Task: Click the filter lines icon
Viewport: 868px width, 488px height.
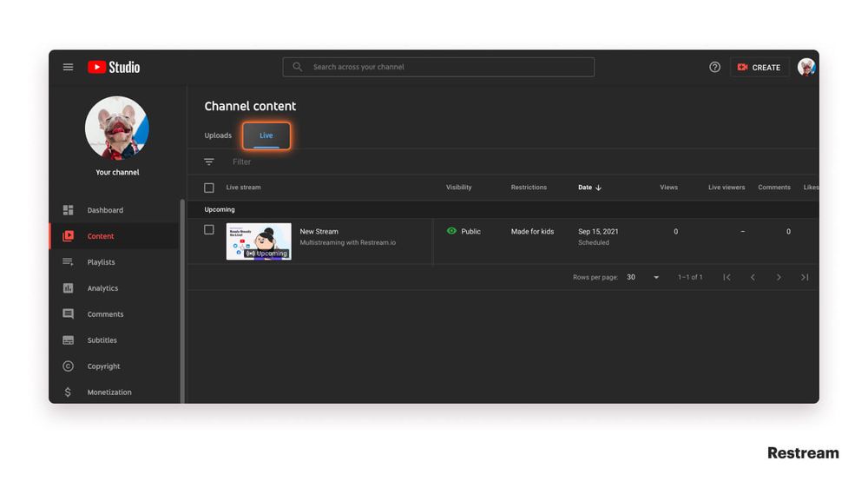Action: (x=208, y=162)
